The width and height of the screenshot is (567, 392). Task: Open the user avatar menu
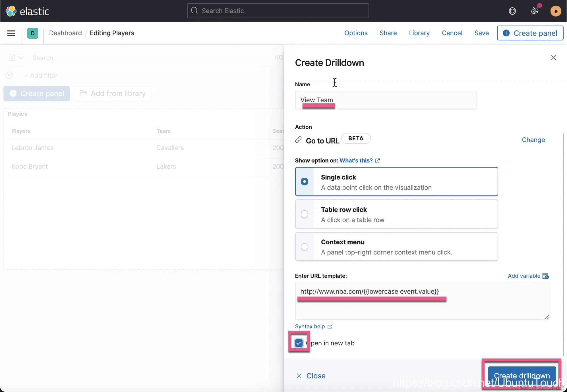555,11
